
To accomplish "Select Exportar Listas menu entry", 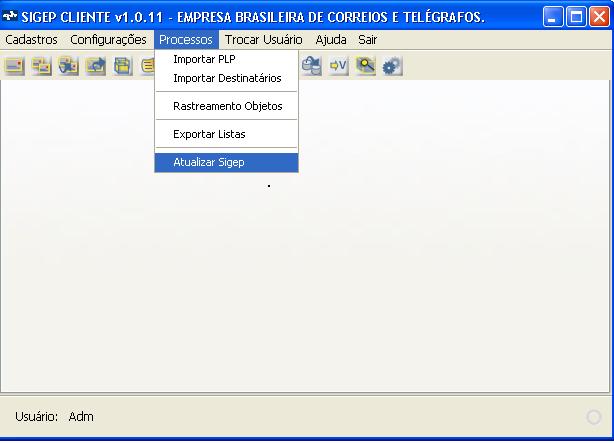I will pyautogui.click(x=226, y=134).
